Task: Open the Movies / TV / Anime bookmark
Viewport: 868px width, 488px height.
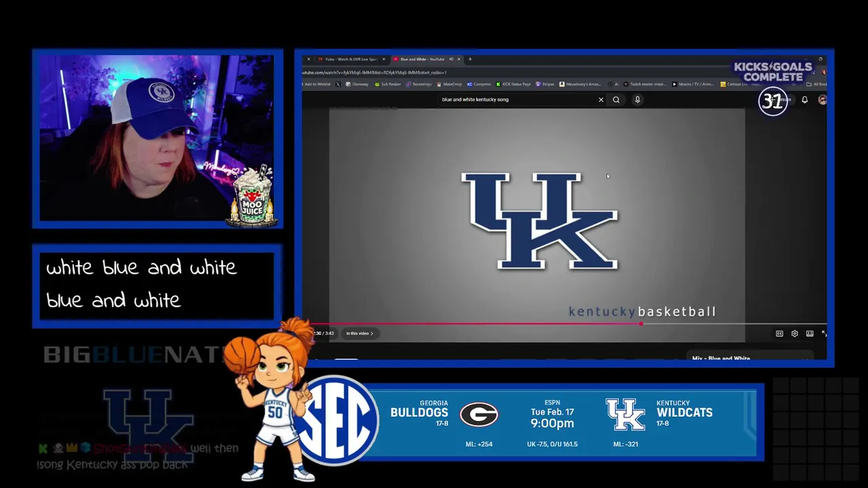Action: pyautogui.click(x=693, y=84)
